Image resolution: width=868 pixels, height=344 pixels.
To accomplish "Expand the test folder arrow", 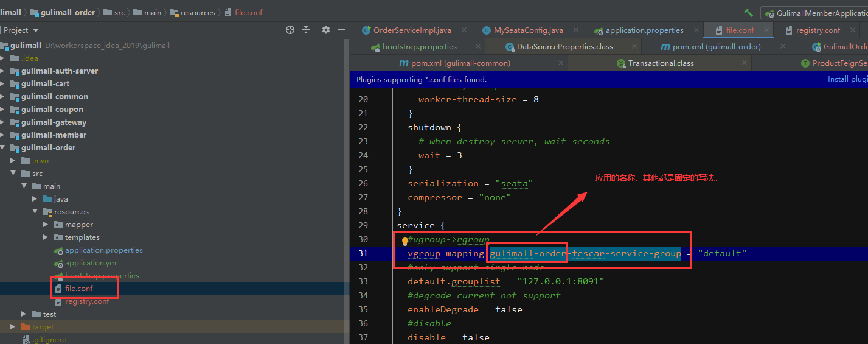I will (x=24, y=314).
